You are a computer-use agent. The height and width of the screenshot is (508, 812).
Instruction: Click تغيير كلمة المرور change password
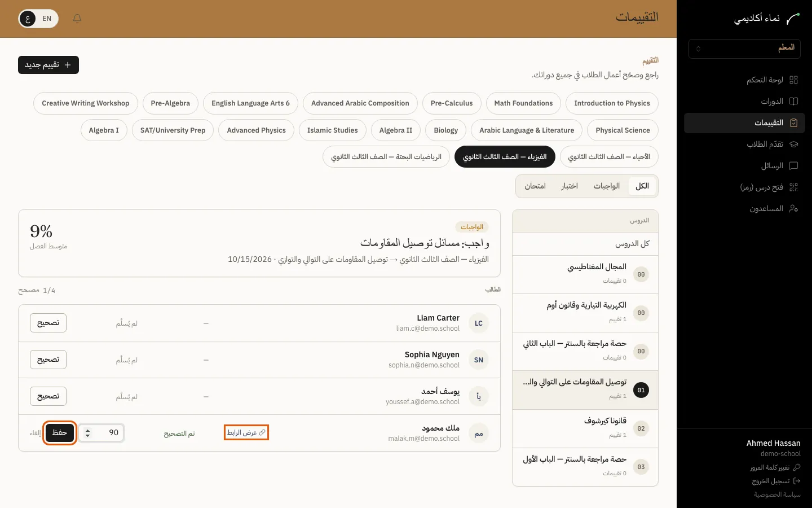coord(775,468)
